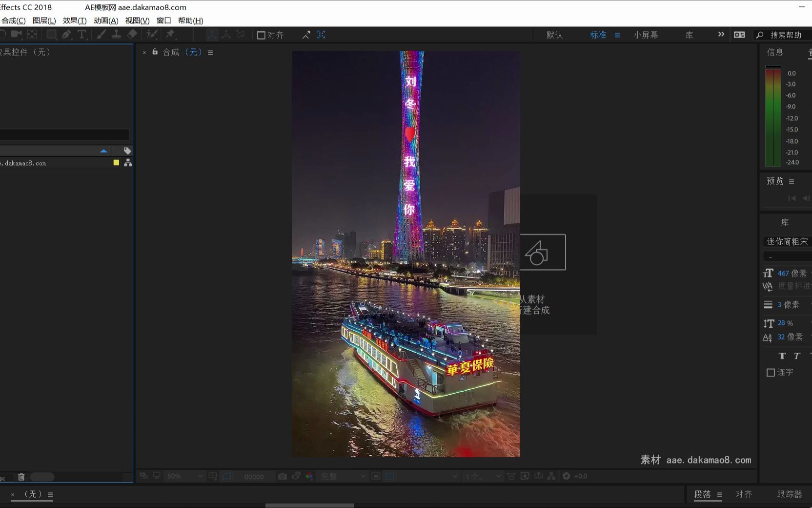Open the 视图(V) menu
The height and width of the screenshot is (508, 812).
pyautogui.click(x=137, y=21)
